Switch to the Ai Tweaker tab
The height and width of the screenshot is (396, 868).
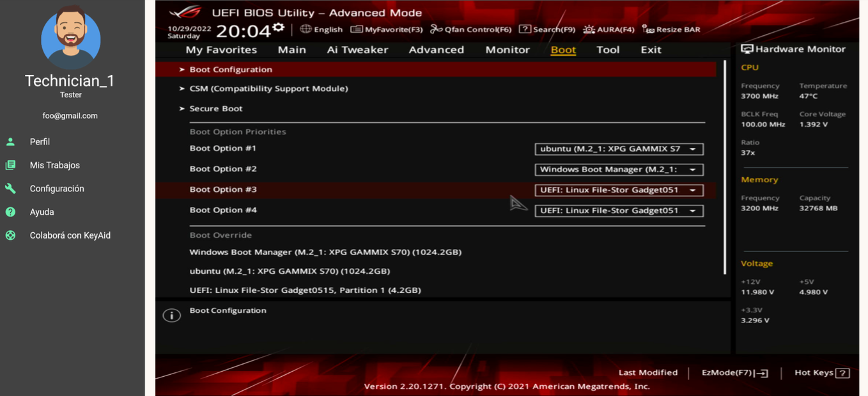click(x=357, y=50)
